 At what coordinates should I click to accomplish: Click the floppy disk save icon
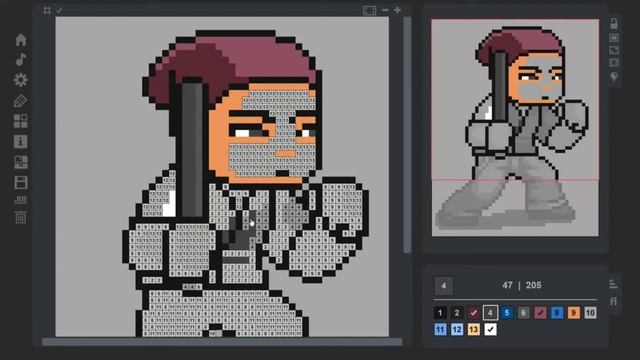[x=20, y=182]
